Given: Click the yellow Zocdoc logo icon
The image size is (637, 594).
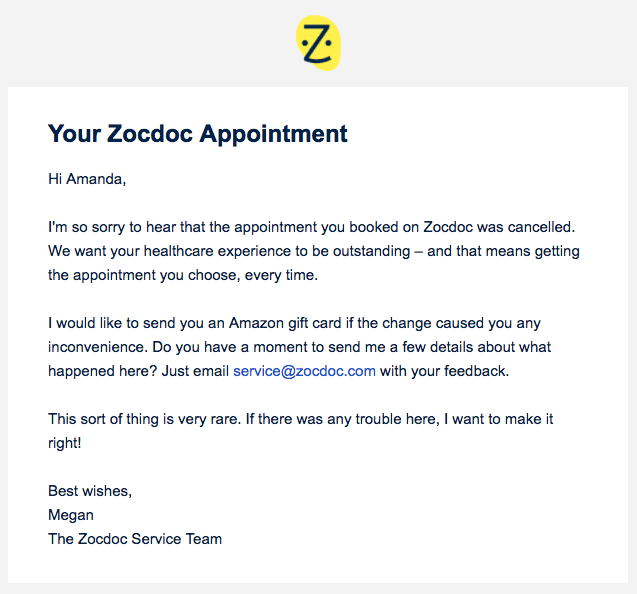Looking at the screenshot, I should 318,43.
